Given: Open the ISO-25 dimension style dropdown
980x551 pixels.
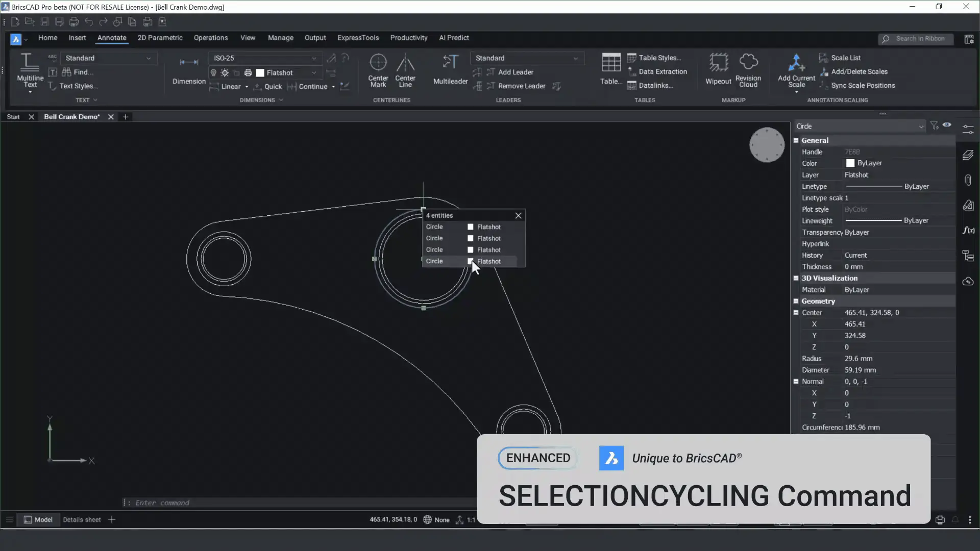Looking at the screenshot, I should (314, 58).
